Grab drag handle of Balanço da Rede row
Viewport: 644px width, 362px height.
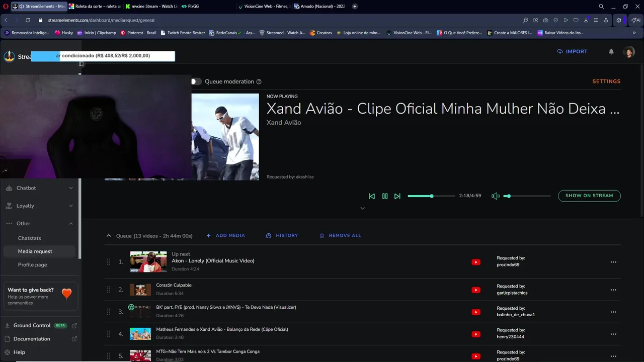coord(108,334)
